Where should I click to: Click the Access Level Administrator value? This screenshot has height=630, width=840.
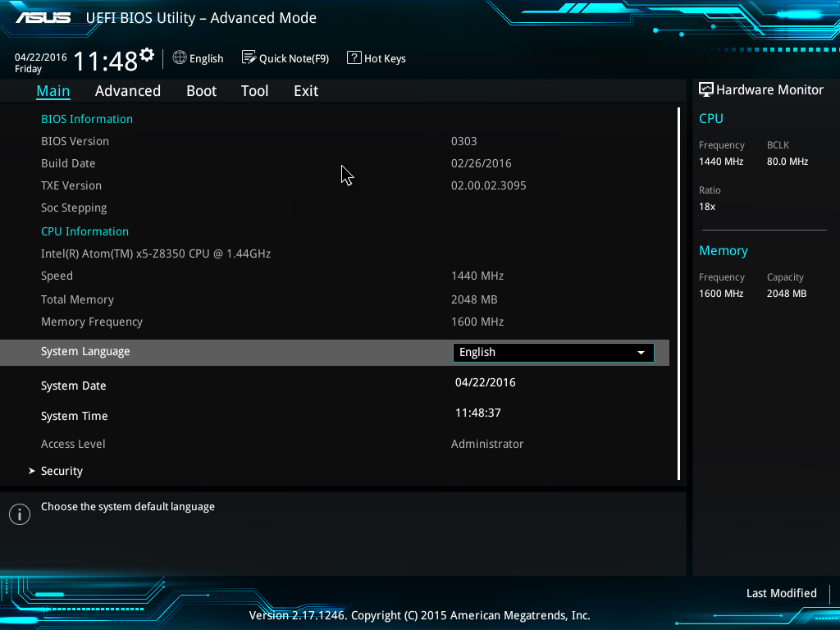click(487, 444)
